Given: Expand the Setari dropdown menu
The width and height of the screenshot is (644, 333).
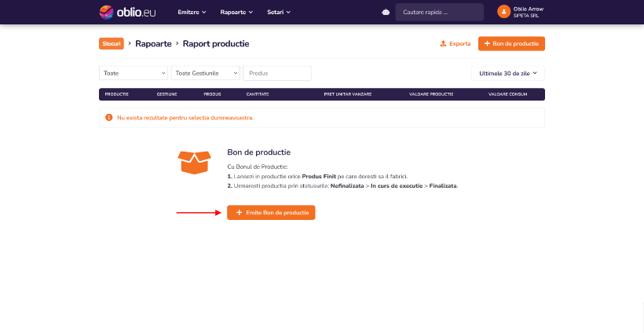Looking at the screenshot, I should tap(279, 13).
